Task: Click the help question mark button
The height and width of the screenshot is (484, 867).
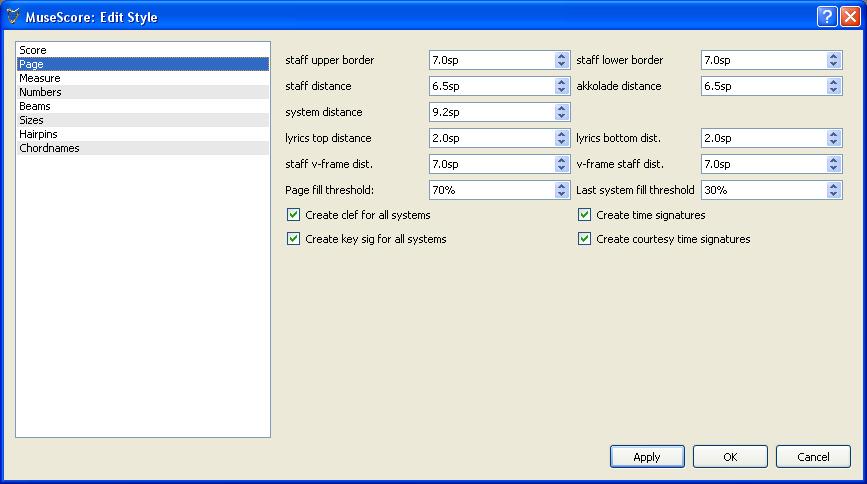Action: click(827, 17)
